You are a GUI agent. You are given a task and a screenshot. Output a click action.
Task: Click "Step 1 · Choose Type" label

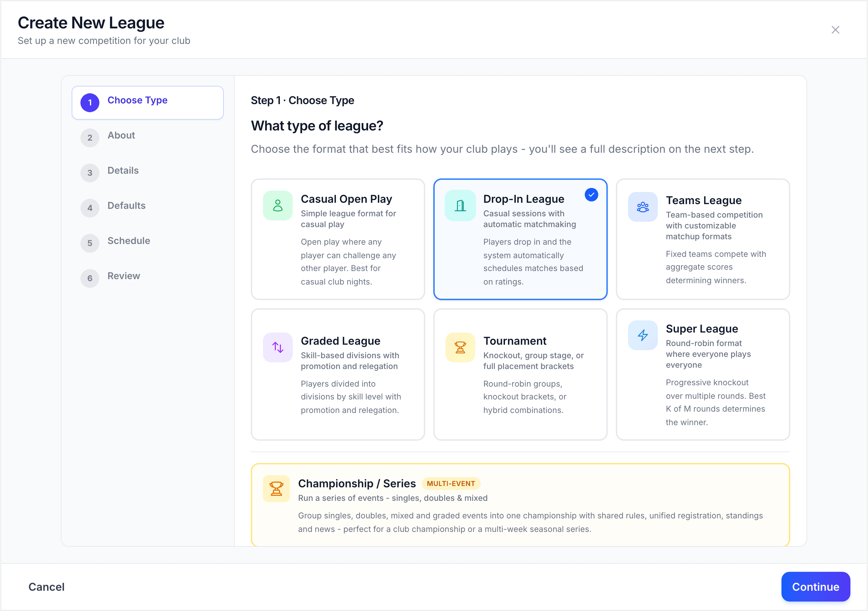pyautogui.click(x=303, y=101)
